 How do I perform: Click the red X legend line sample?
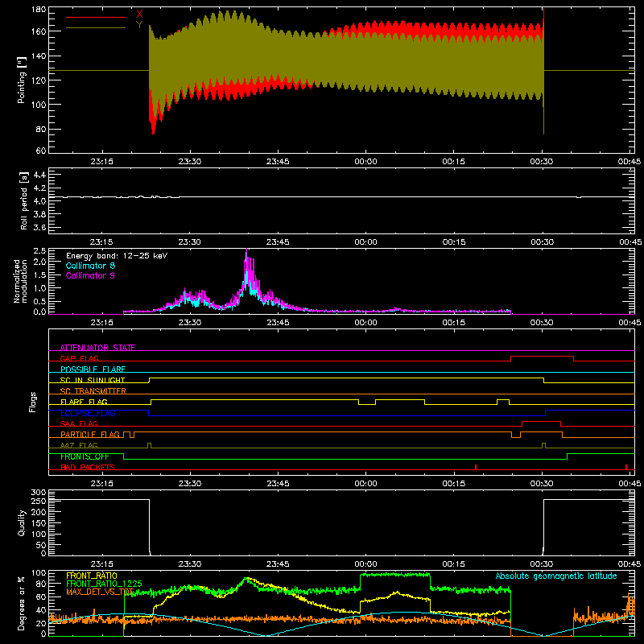pos(96,17)
